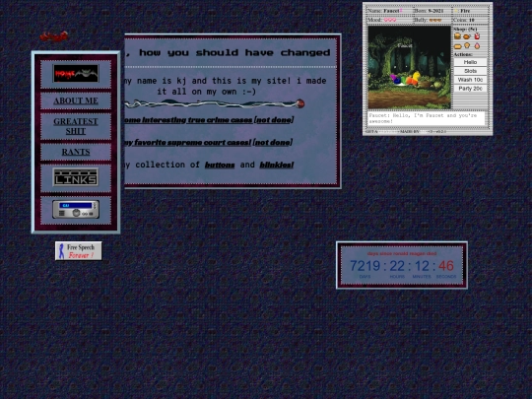Viewport: 532px width, 399px height.
Task: Click the rainbow caterpillar pet Faucet
Action: (x=406, y=79)
